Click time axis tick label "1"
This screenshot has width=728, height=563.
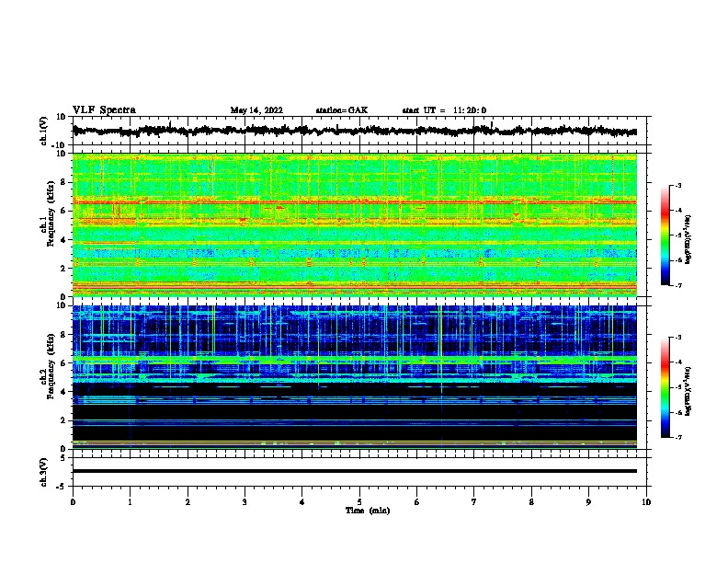[130, 502]
